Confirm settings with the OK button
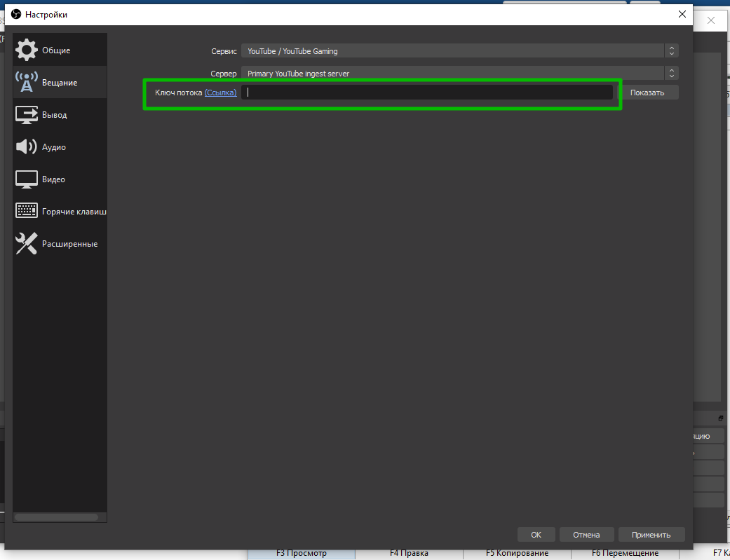 (536, 535)
